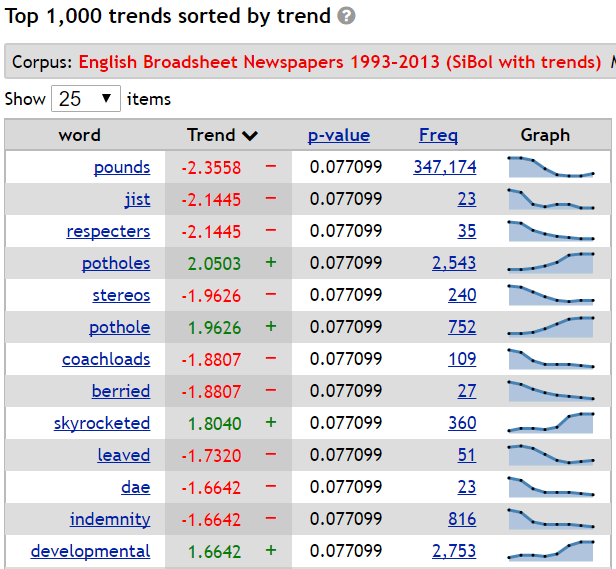Click the help question mark icon
This screenshot has height=569, width=616.
(346, 17)
